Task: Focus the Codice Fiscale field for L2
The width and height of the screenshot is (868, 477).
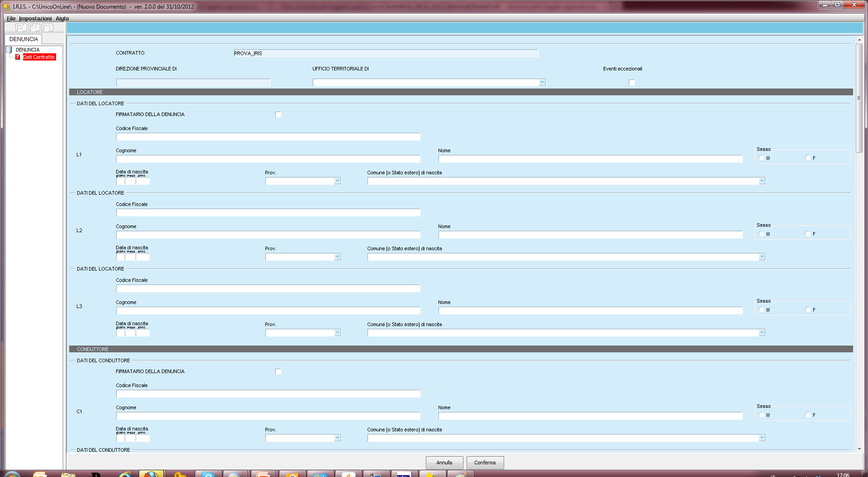Action: pyautogui.click(x=268, y=213)
